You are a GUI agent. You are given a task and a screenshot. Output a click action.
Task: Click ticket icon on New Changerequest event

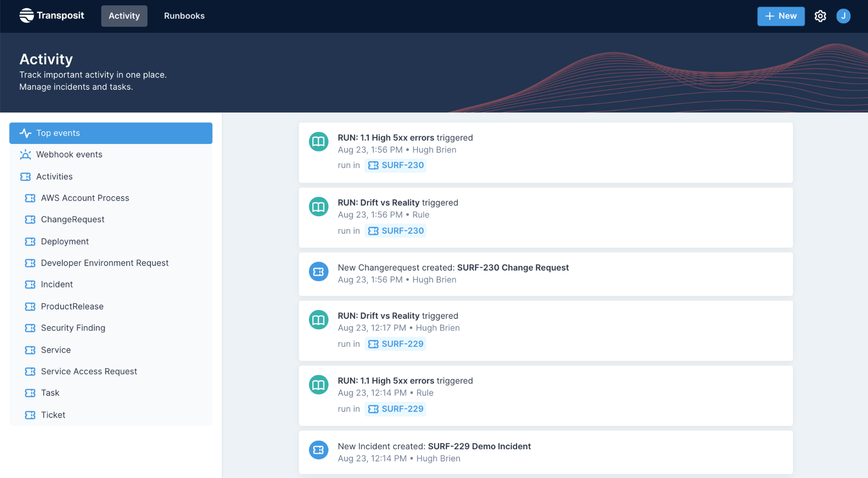click(318, 272)
